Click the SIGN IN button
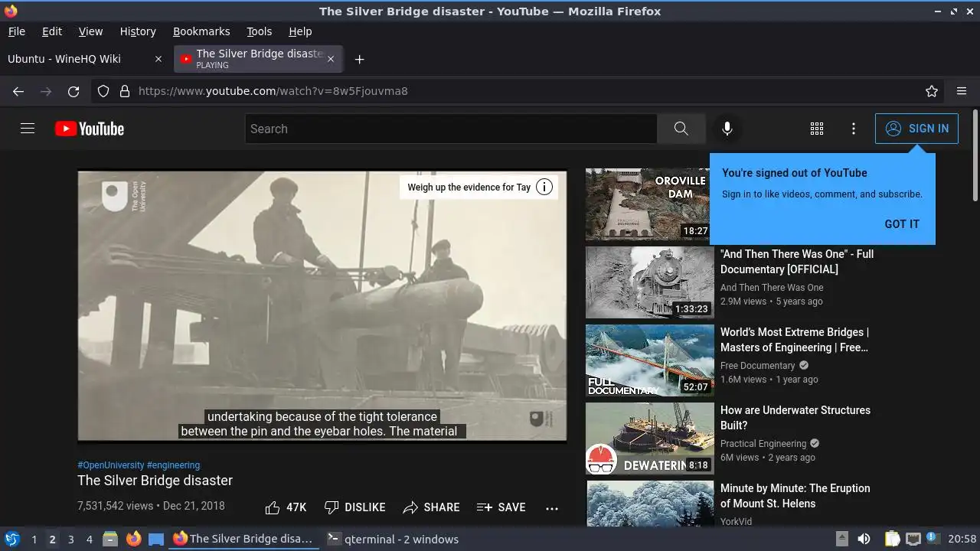Image resolution: width=980 pixels, height=551 pixels. coord(916,129)
